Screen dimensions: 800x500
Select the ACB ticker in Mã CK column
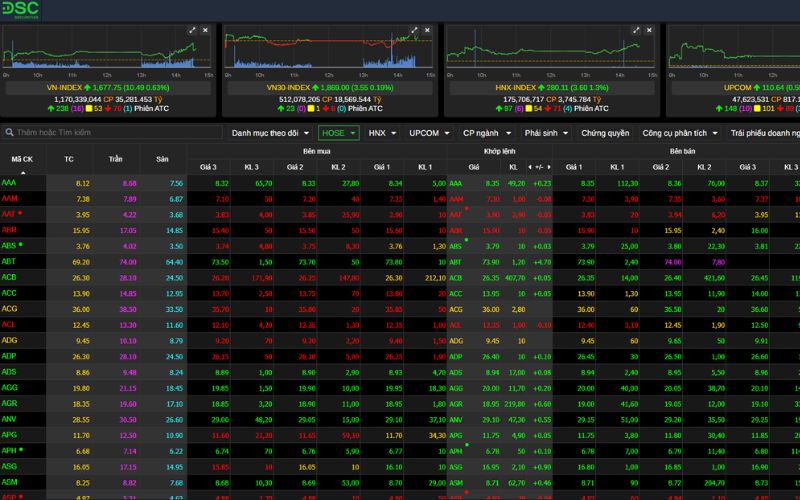[9, 277]
